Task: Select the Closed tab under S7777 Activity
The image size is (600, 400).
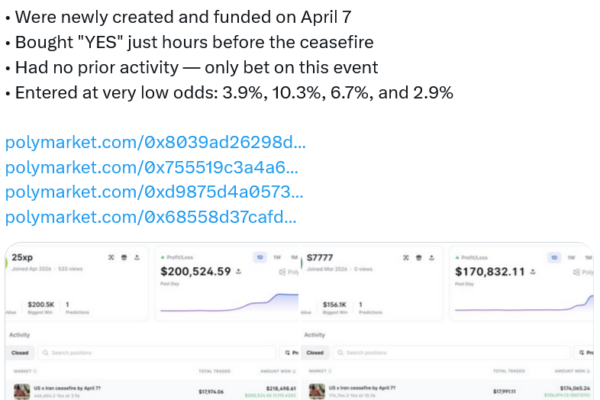Action: [316, 353]
